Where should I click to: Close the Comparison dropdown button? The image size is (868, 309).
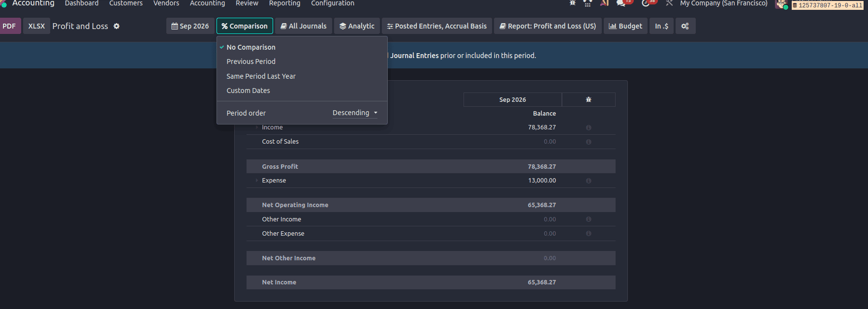pyautogui.click(x=245, y=26)
